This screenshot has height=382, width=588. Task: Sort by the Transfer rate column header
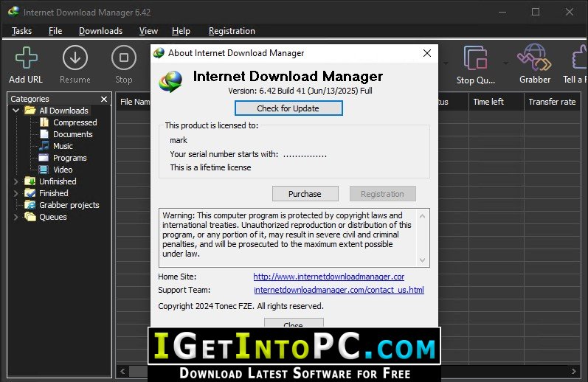[552, 102]
